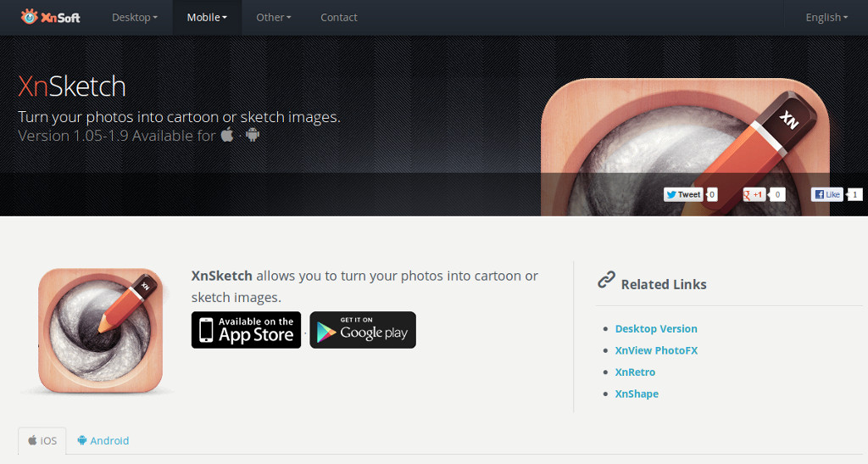The height and width of the screenshot is (464, 868).
Task: Switch to the Android tab
Action: pos(103,441)
